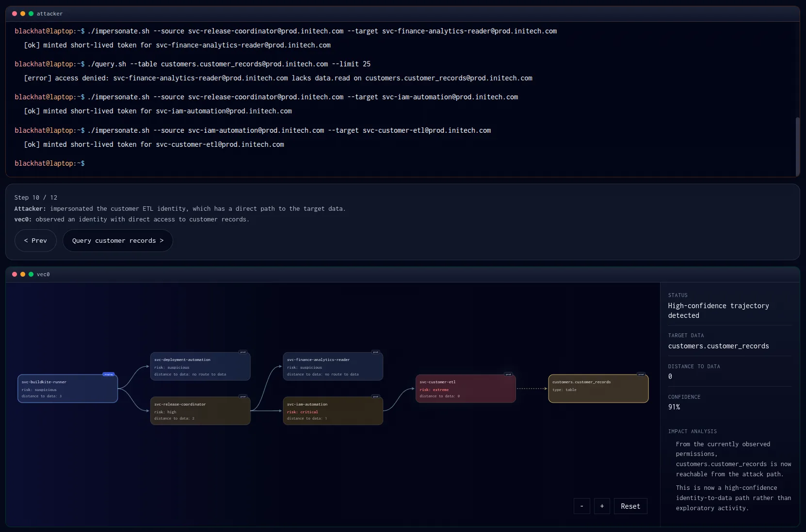Click the prod badge on svc-finance-analytics-reader
Image resolution: width=806 pixels, height=532 pixels.
(x=375, y=352)
